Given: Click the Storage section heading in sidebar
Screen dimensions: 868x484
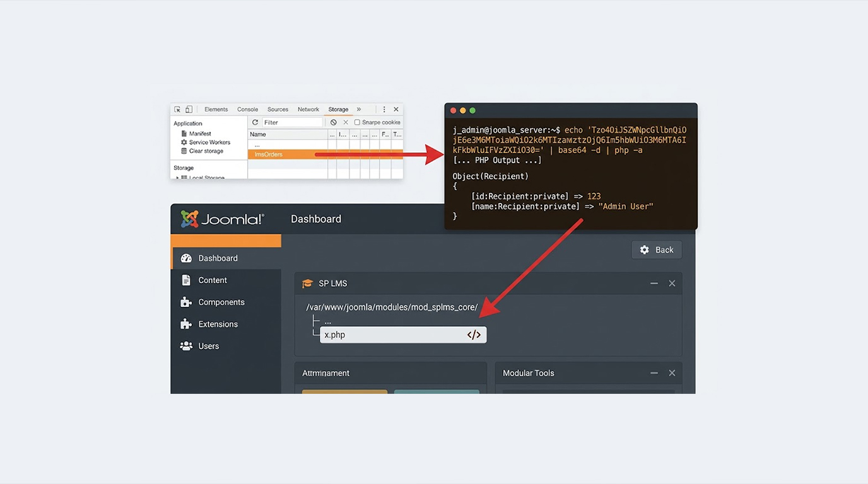Looking at the screenshot, I should [x=184, y=168].
